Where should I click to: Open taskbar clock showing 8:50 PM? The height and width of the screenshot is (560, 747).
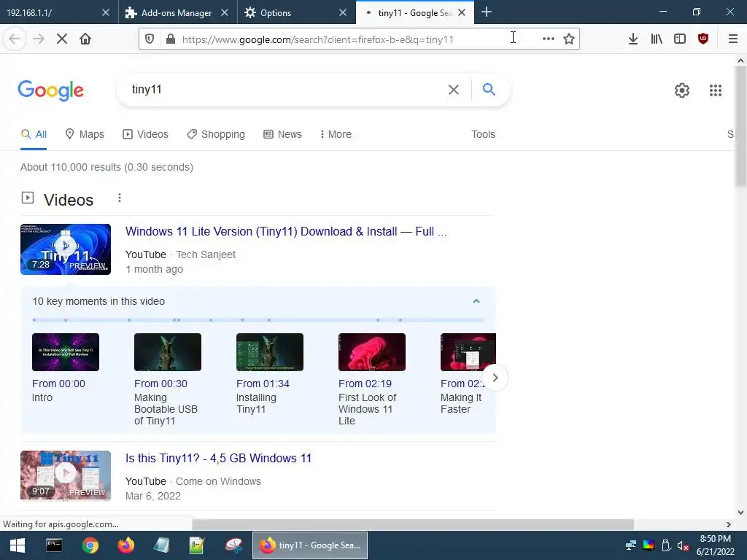pyautogui.click(x=715, y=545)
